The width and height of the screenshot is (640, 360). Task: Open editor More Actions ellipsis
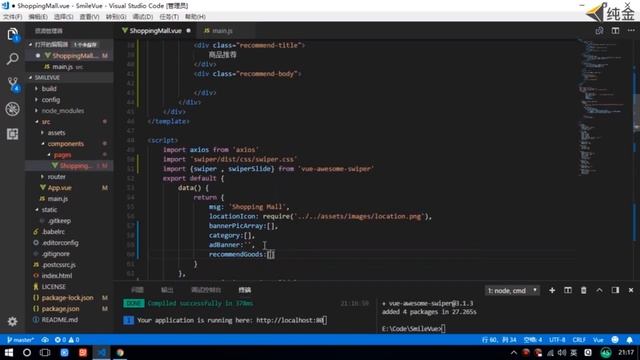pos(631,31)
